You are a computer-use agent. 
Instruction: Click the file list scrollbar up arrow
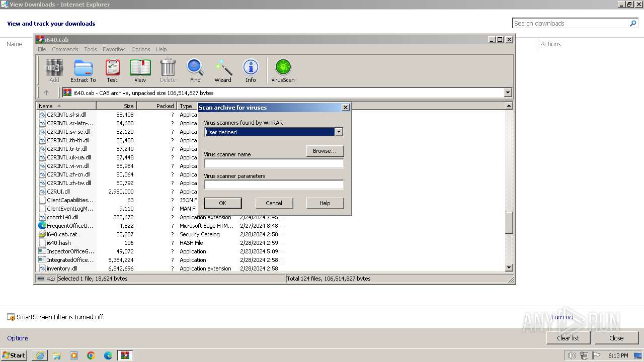click(509, 106)
